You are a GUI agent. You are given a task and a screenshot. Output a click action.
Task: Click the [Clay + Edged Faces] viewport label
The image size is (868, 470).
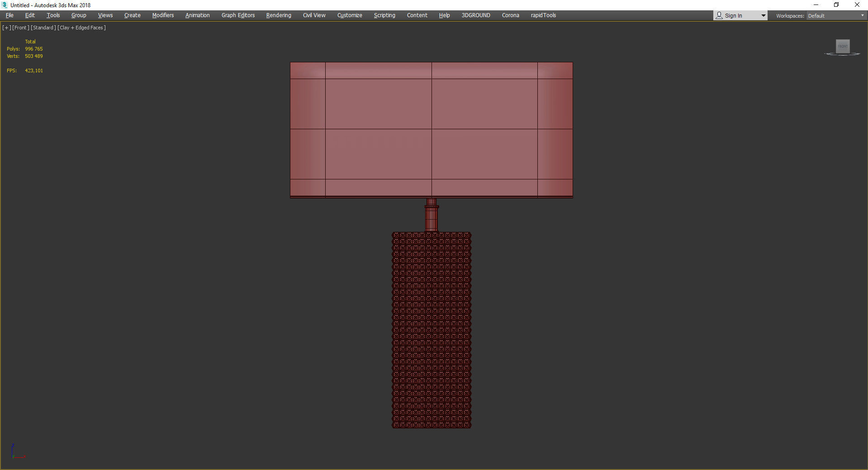pyautogui.click(x=82, y=28)
